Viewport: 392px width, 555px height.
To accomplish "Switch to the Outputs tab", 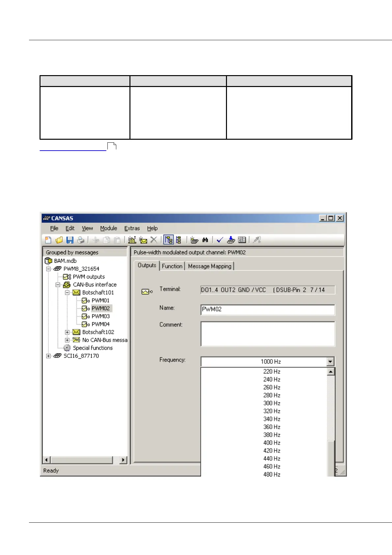I will (x=147, y=265).
